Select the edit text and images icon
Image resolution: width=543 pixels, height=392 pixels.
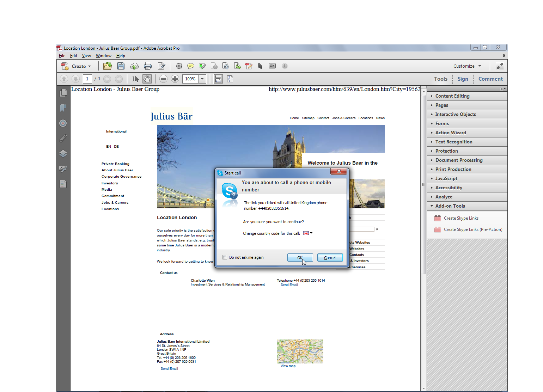[x=249, y=66]
